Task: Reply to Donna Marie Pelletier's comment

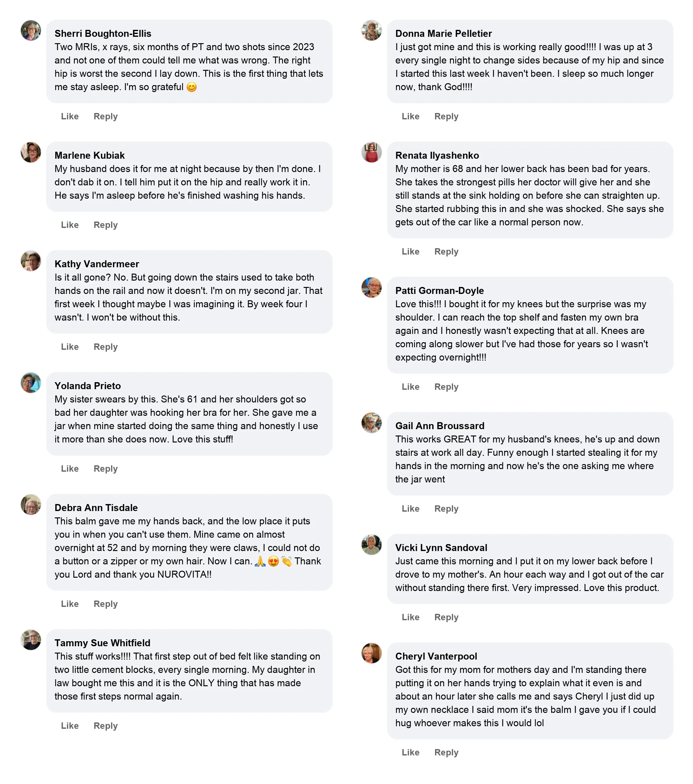Action: [x=446, y=116]
